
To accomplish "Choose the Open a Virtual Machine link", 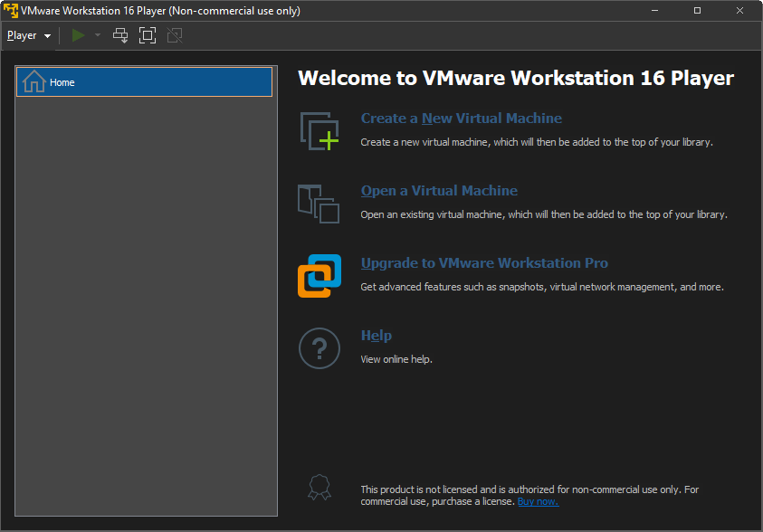I will [439, 191].
